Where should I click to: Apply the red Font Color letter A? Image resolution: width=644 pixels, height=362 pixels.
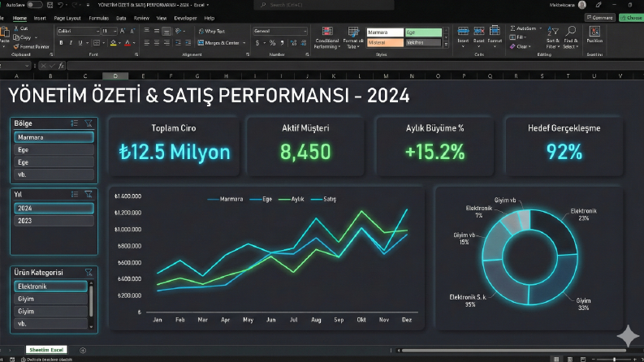point(128,43)
